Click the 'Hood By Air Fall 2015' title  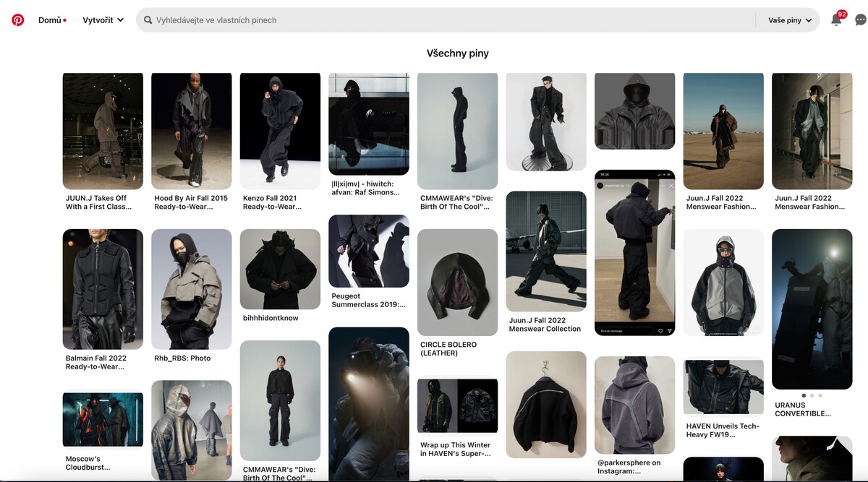(x=191, y=202)
